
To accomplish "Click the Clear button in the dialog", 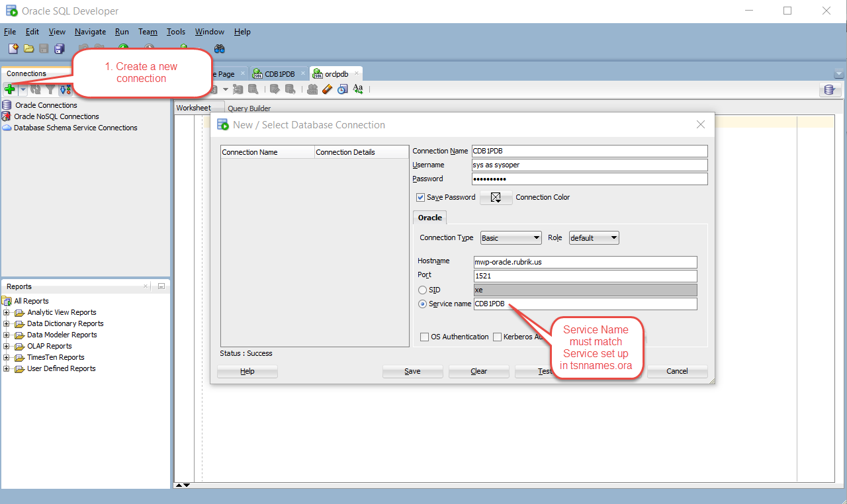I will click(x=479, y=371).
